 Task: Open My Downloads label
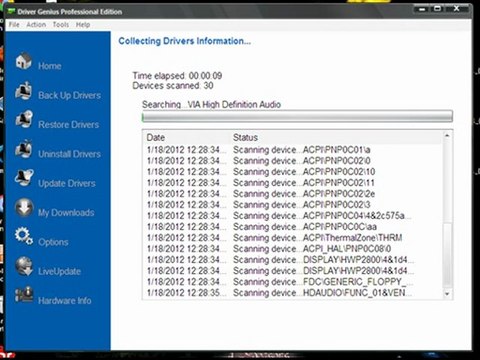66,213
